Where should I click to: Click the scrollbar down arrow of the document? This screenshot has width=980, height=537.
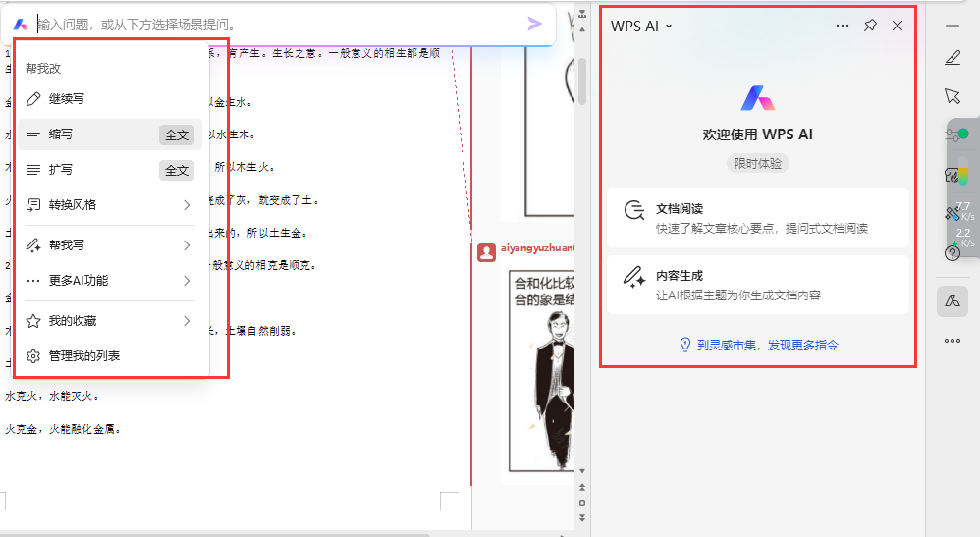pyautogui.click(x=582, y=471)
